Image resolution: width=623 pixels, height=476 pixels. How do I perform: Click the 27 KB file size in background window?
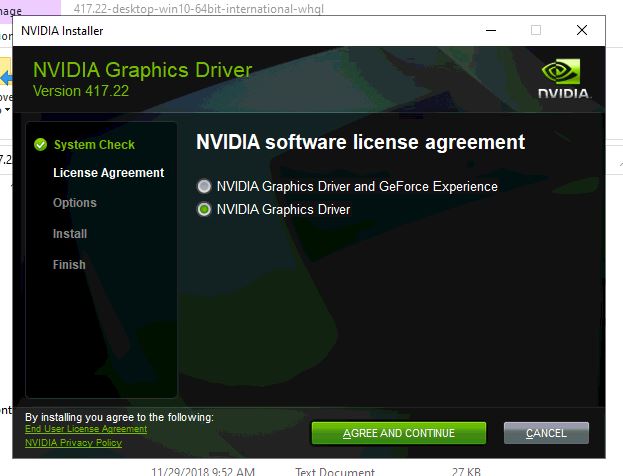coord(466,472)
